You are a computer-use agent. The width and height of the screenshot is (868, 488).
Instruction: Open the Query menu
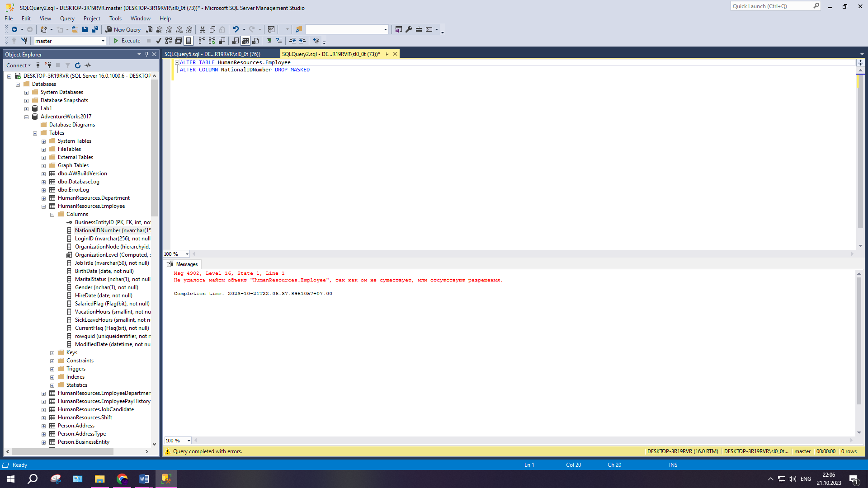67,19
